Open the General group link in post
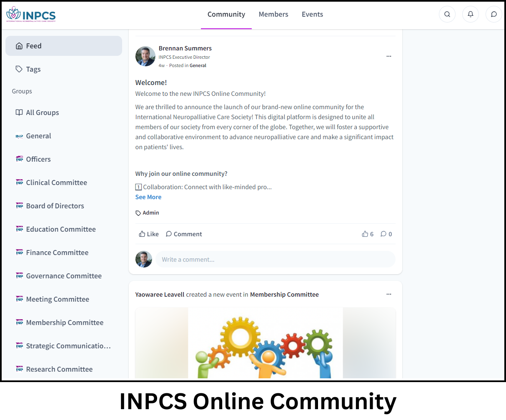The width and height of the screenshot is (506, 420). (x=198, y=65)
